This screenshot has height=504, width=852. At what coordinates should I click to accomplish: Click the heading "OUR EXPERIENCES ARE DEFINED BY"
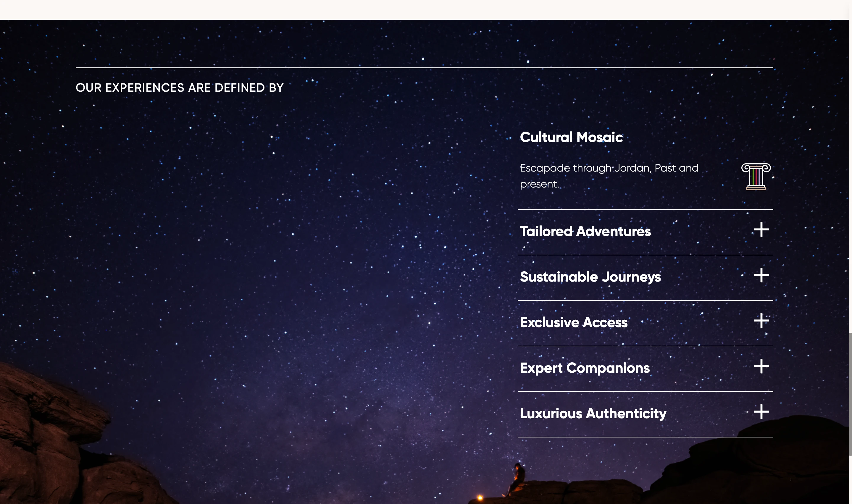[179, 88]
